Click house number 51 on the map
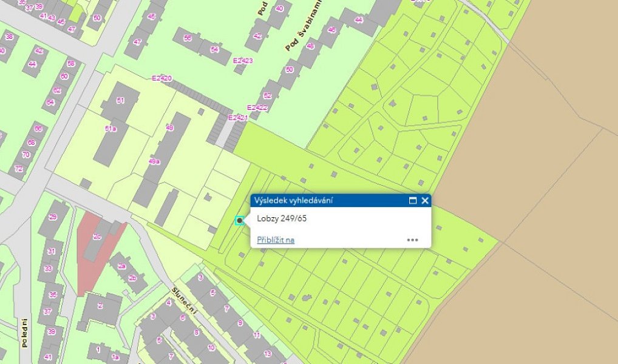This screenshot has width=618, height=364. click(120, 101)
